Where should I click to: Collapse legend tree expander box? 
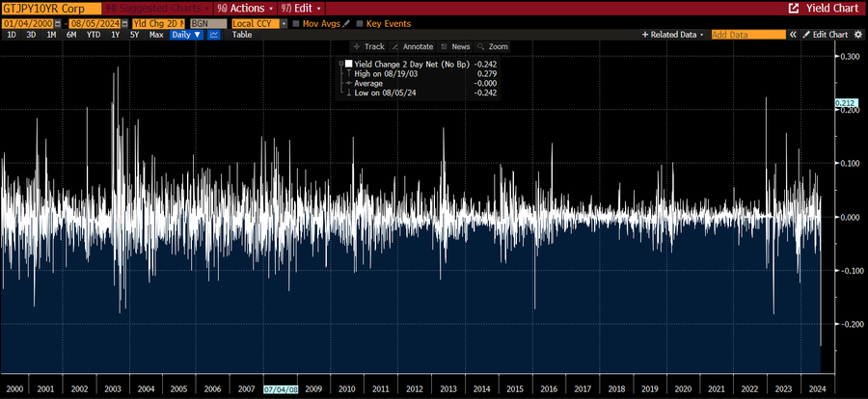click(341, 64)
